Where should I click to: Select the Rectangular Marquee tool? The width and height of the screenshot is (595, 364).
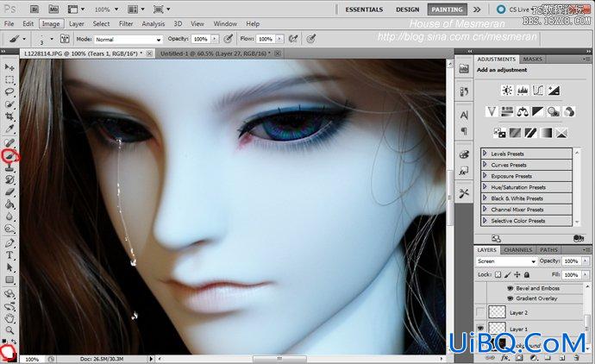point(9,79)
